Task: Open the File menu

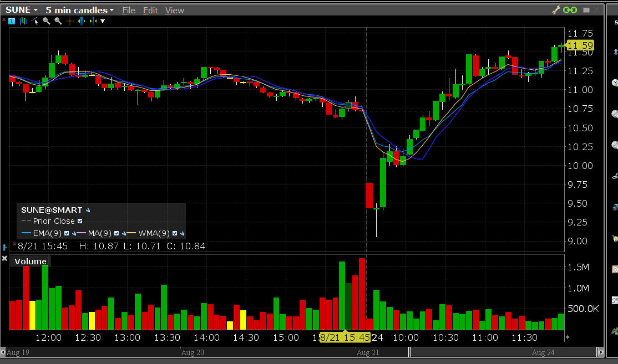Action: click(128, 11)
